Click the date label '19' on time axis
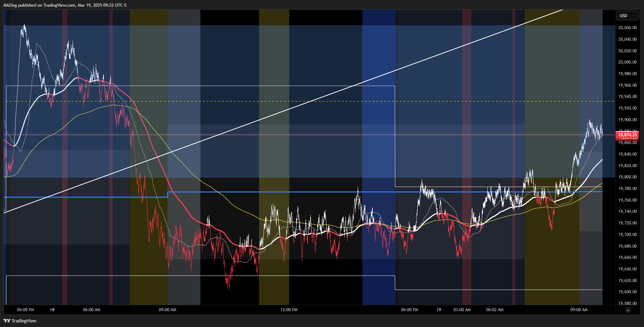 (x=439, y=310)
